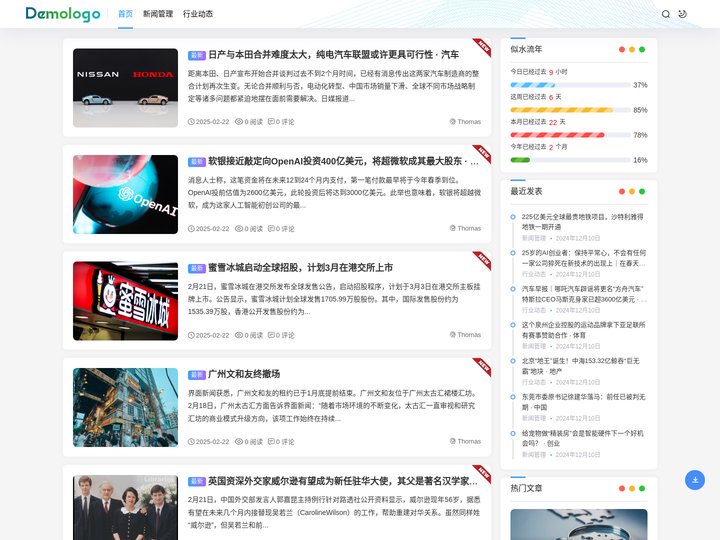Open the search icon in header
Screen dimensions: 720x540
tap(665, 14)
